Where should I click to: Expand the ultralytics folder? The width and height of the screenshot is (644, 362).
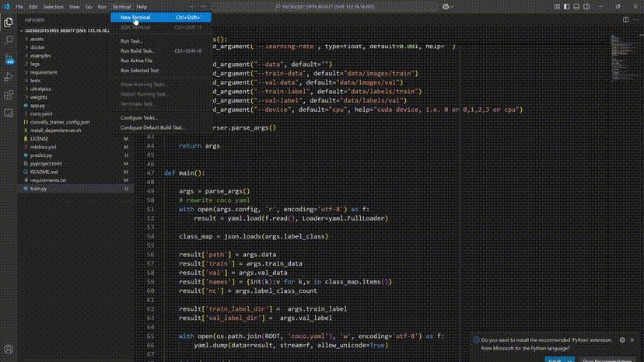point(40,89)
